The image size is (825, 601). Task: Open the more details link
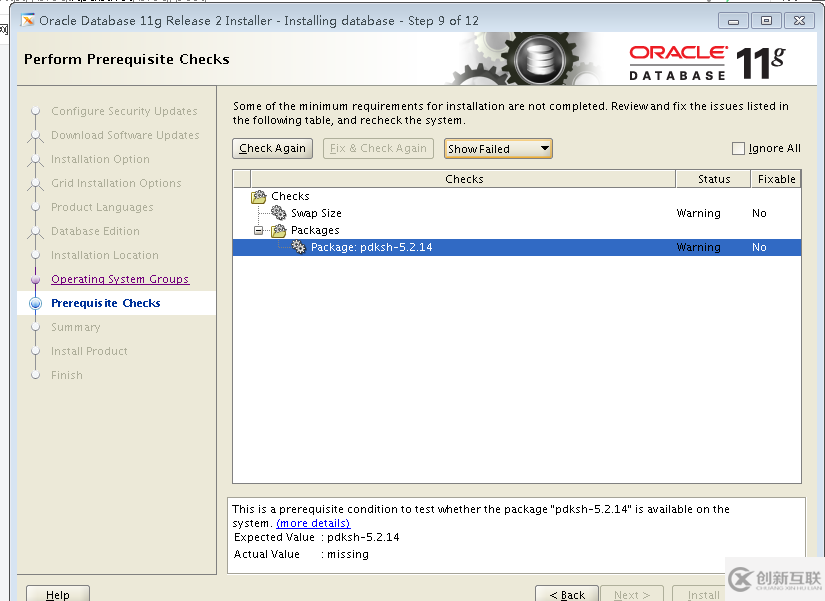click(x=313, y=523)
